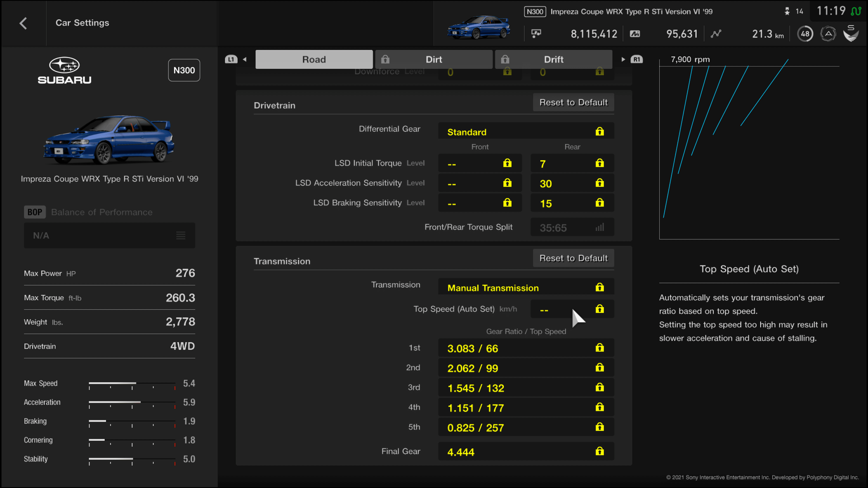Select the Dirt tab
The image size is (868, 488).
tap(434, 60)
